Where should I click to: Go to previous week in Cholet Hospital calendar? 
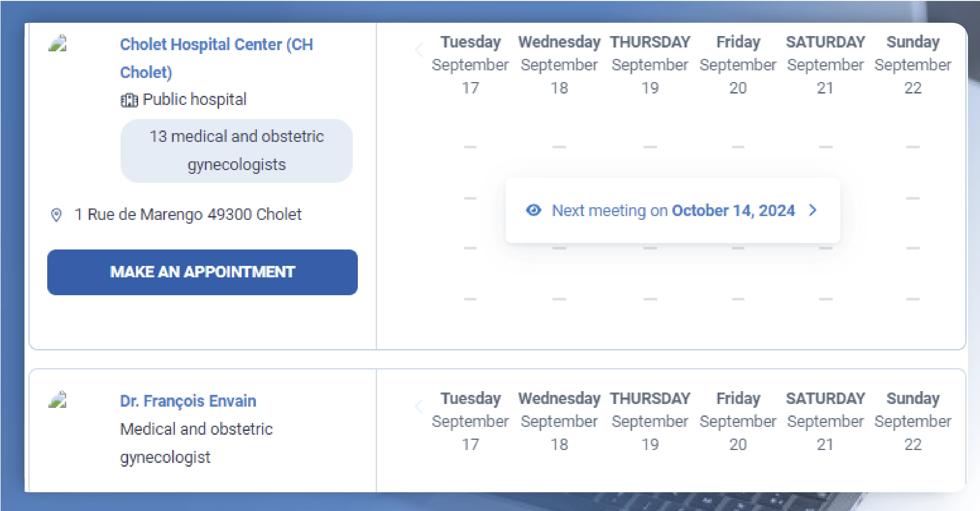click(419, 50)
